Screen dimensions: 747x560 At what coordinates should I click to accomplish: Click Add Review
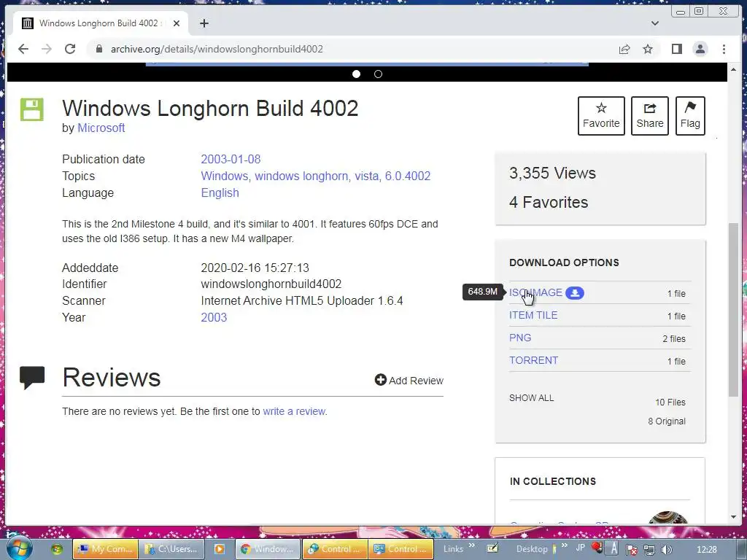409,380
